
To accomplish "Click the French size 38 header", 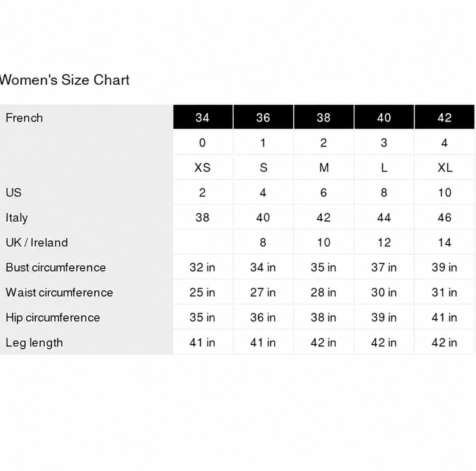I will click(x=323, y=117).
